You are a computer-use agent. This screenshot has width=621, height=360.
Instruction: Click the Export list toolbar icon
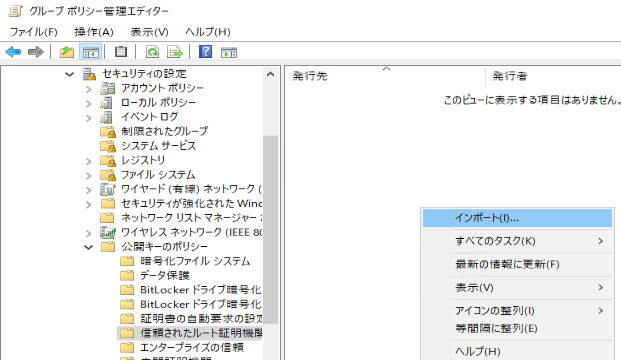pyautogui.click(x=175, y=52)
